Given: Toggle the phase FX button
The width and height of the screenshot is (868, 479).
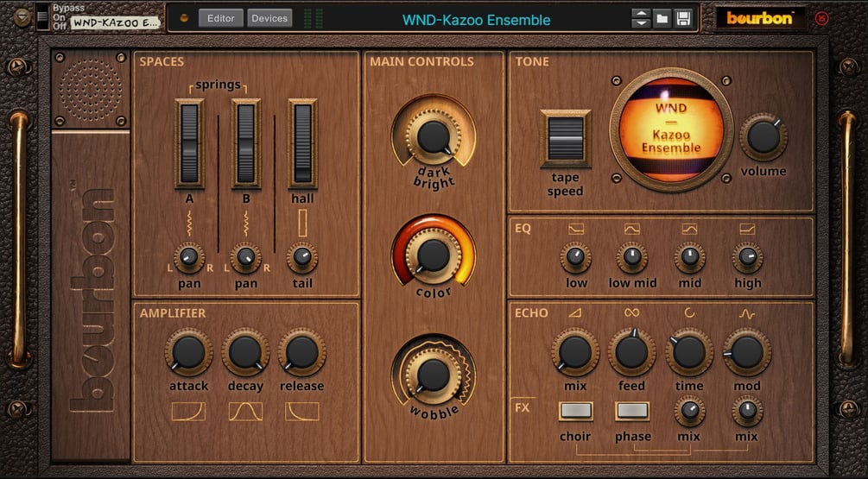Looking at the screenshot, I should 632,411.
